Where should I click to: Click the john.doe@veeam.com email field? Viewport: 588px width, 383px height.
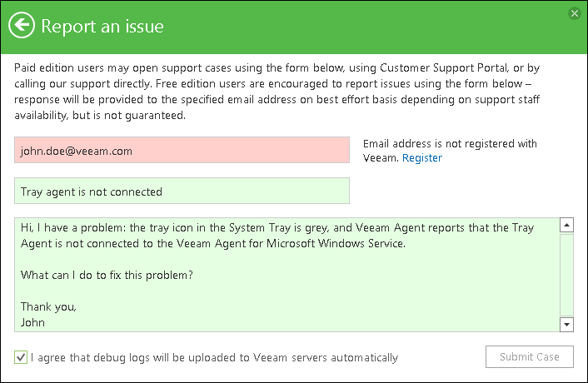[x=182, y=151]
